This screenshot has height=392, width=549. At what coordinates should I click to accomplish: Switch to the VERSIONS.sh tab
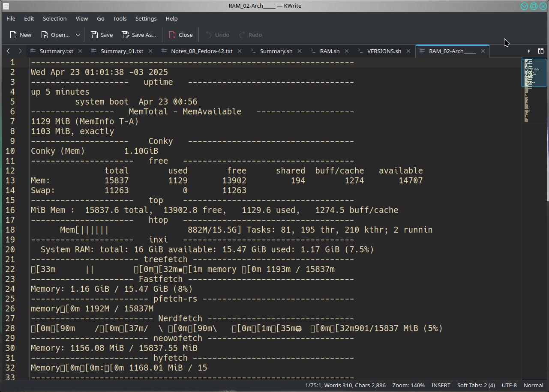(384, 51)
